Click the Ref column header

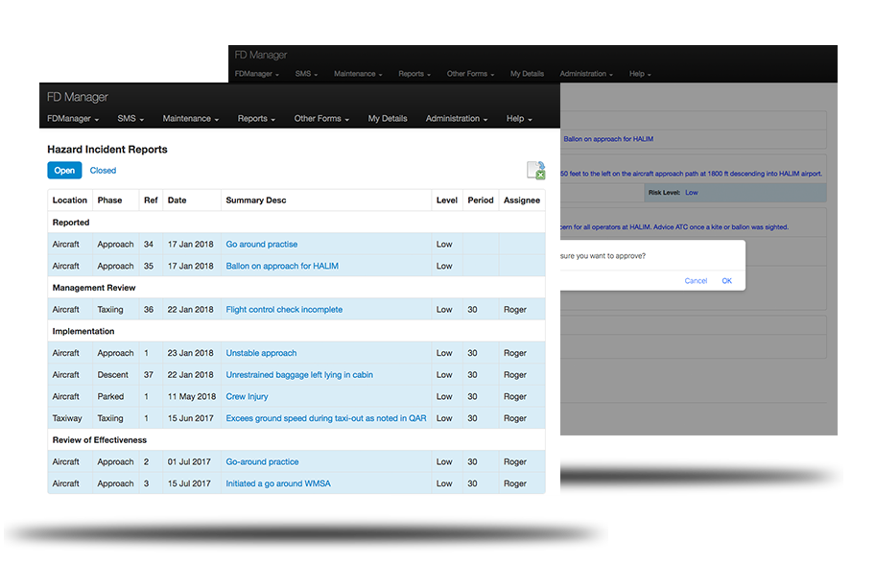[151, 200]
